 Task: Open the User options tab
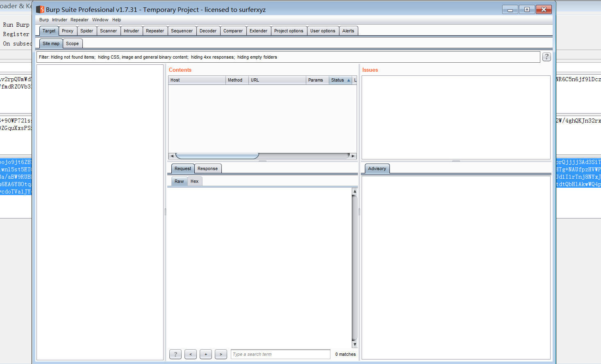(x=323, y=31)
